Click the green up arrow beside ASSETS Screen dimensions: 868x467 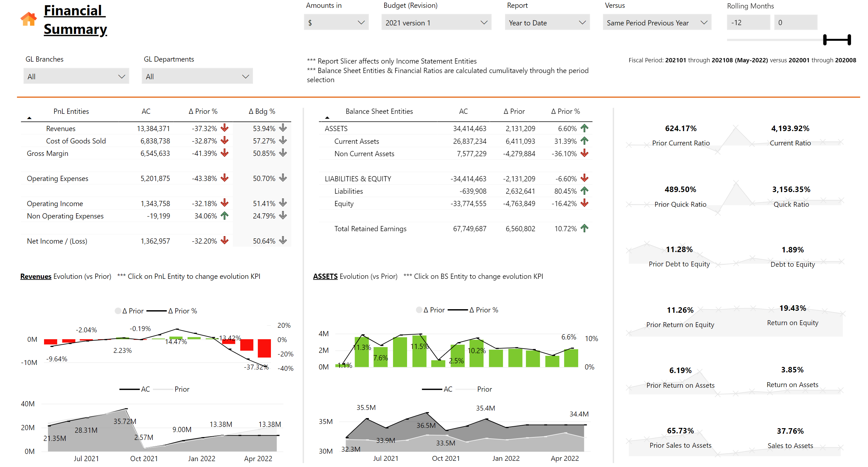[585, 128]
